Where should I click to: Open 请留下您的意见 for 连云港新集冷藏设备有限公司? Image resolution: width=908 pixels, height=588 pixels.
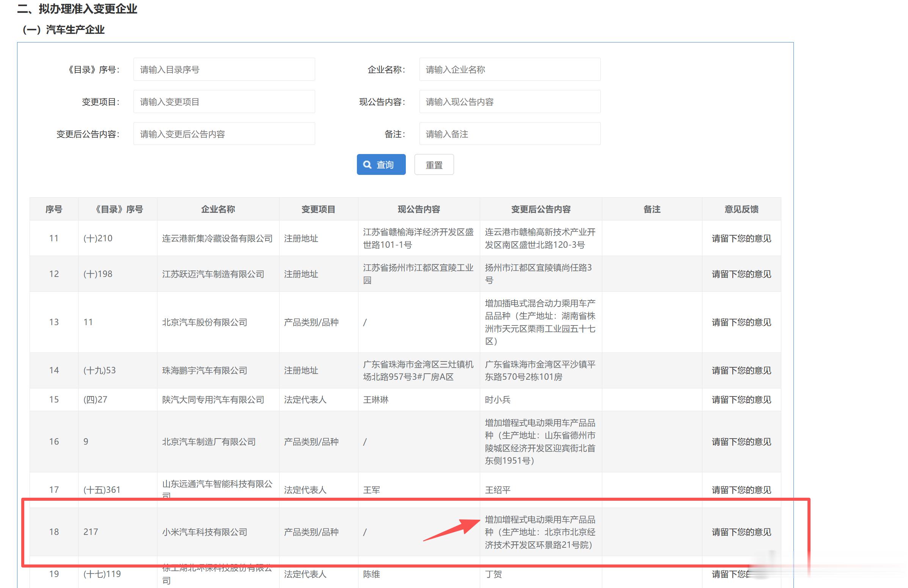click(x=741, y=239)
